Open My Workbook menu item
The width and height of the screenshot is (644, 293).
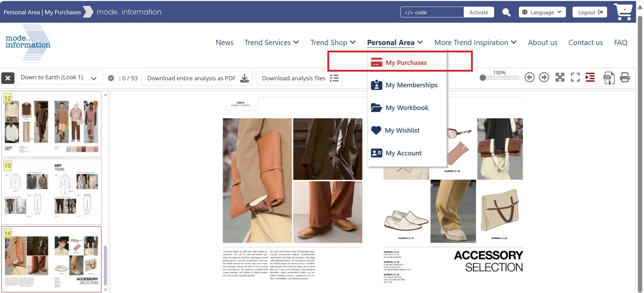click(x=407, y=108)
